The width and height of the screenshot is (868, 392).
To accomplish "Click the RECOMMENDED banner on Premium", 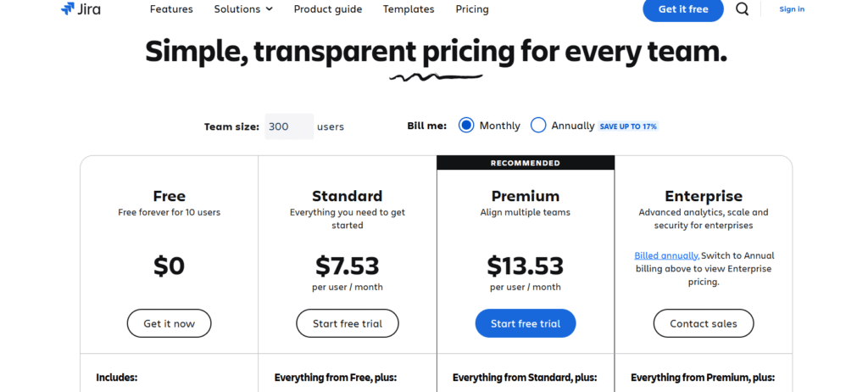I will [526, 162].
